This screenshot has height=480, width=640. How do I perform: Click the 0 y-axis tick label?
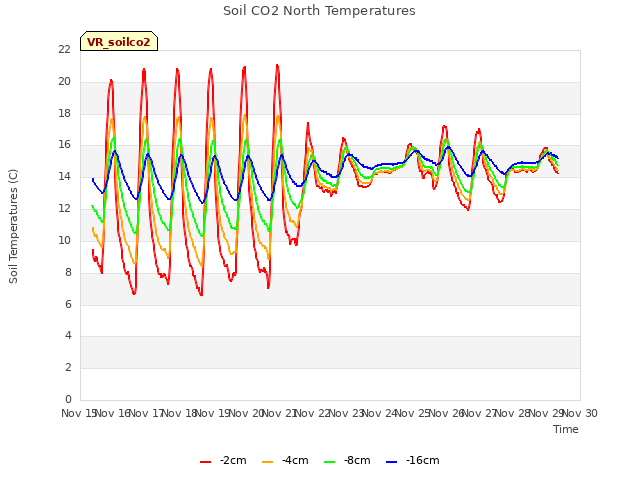tap(68, 399)
